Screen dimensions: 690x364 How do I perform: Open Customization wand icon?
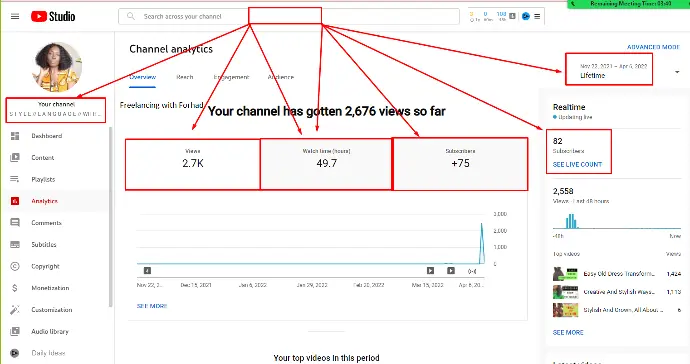15,310
